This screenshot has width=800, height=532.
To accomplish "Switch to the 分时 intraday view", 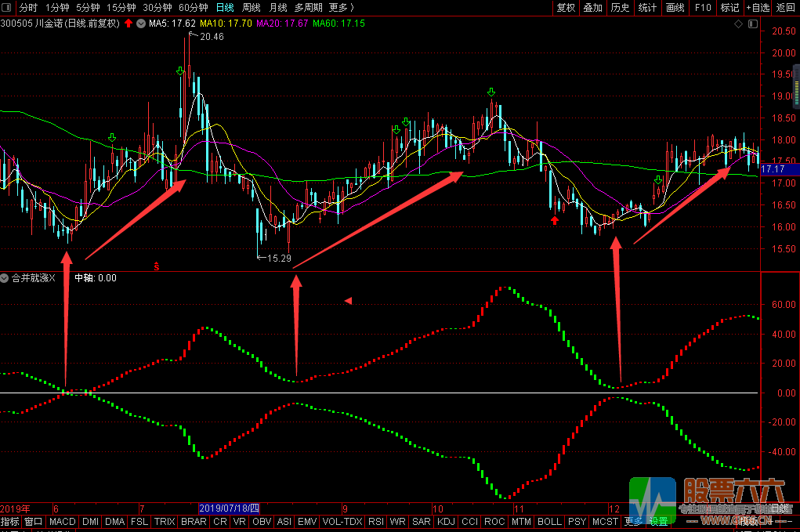I will 28,8.
